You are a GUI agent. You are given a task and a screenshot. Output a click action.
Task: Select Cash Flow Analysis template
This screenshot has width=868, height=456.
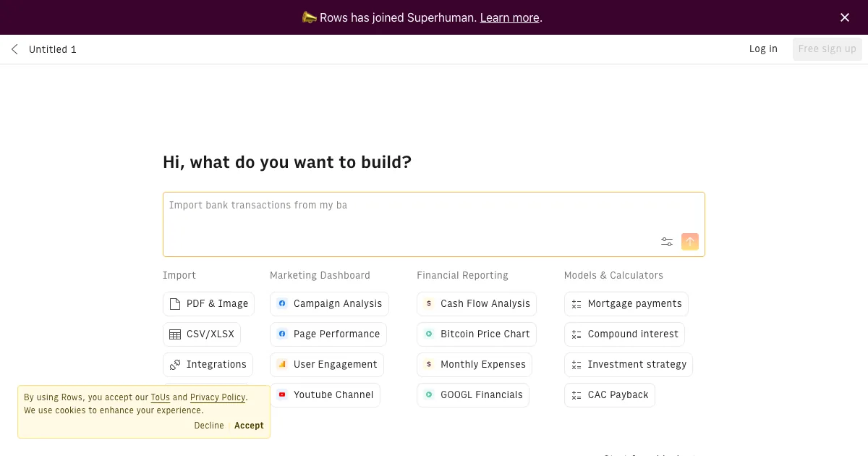[477, 304]
